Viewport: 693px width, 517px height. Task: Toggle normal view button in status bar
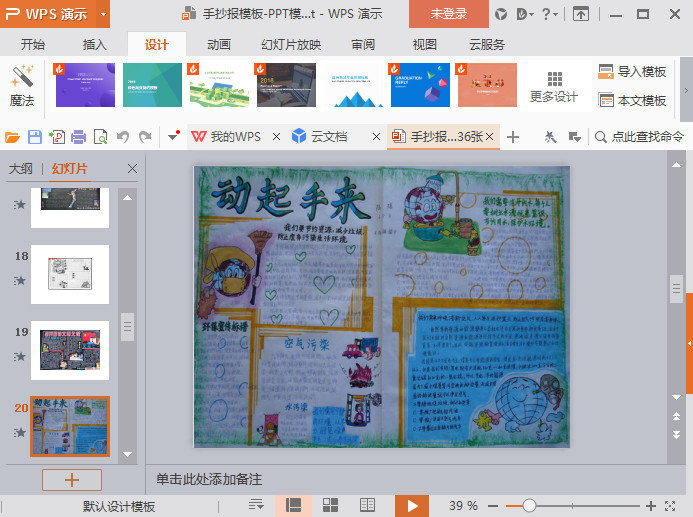pos(294,506)
